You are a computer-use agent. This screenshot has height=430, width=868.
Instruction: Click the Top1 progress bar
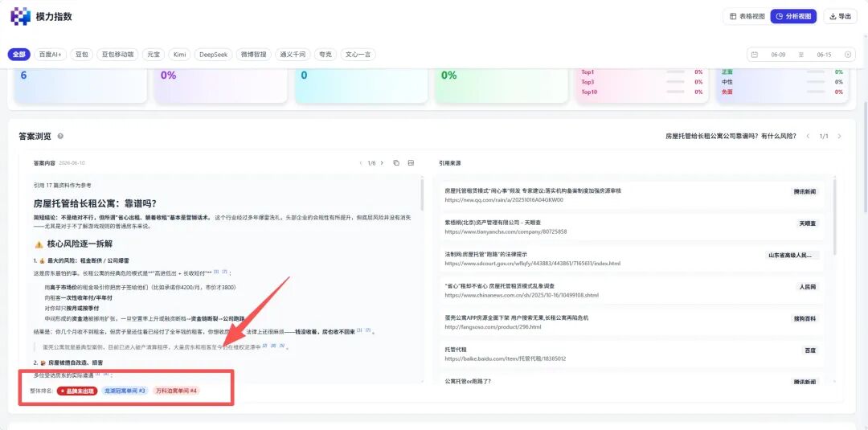click(675, 72)
